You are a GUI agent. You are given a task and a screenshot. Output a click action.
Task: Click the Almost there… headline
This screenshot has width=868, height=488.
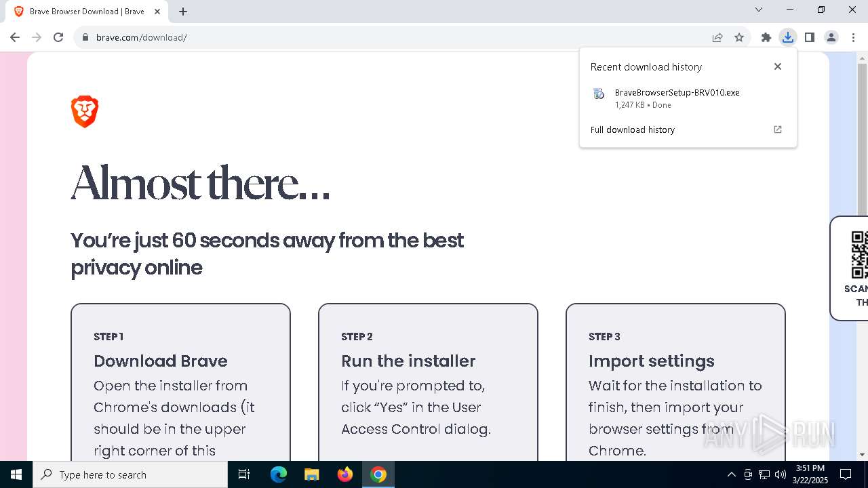[200, 183]
